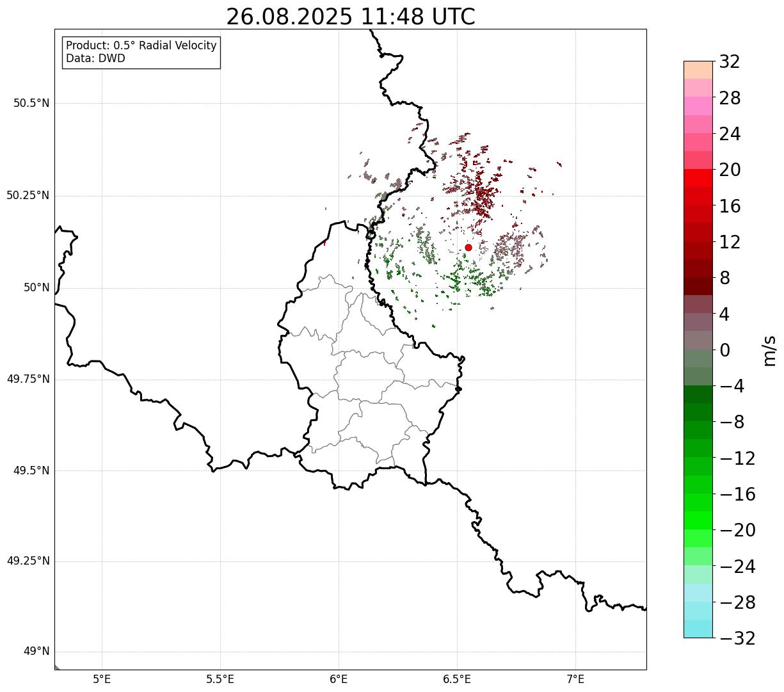This screenshot has height=692, width=784.
Task: Pick the gray-brown swatch just above 0
Action: [x=698, y=340]
